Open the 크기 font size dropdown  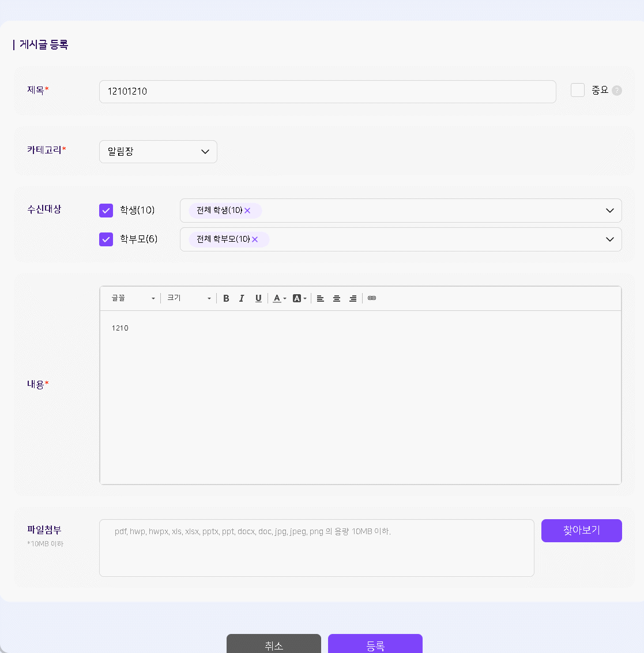[189, 298]
